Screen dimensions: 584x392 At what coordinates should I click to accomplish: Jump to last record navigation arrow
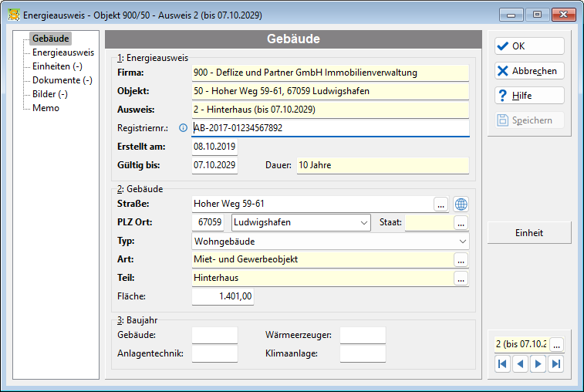[x=556, y=363]
